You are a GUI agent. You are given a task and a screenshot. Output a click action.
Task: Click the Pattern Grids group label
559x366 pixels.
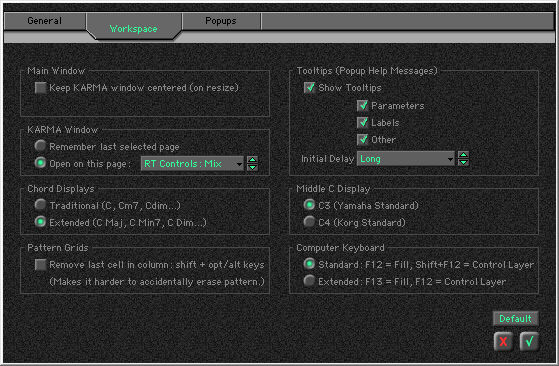(58, 248)
